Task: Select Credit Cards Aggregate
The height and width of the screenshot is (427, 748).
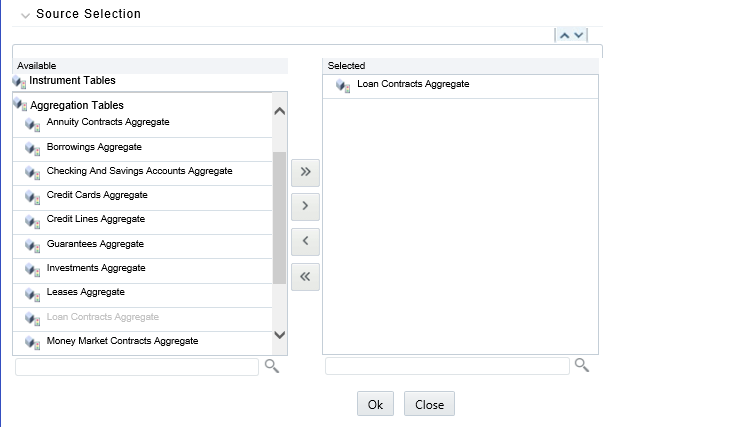Action: 97,195
